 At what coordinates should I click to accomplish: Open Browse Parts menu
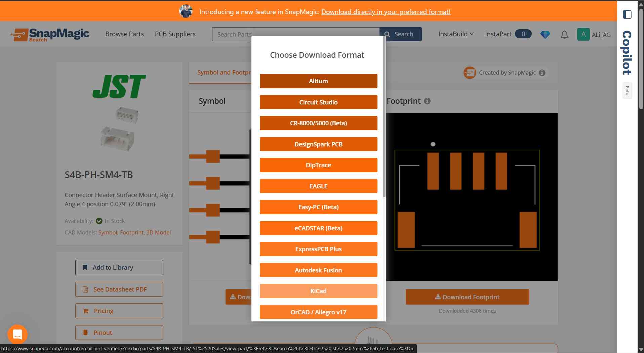(x=124, y=34)
